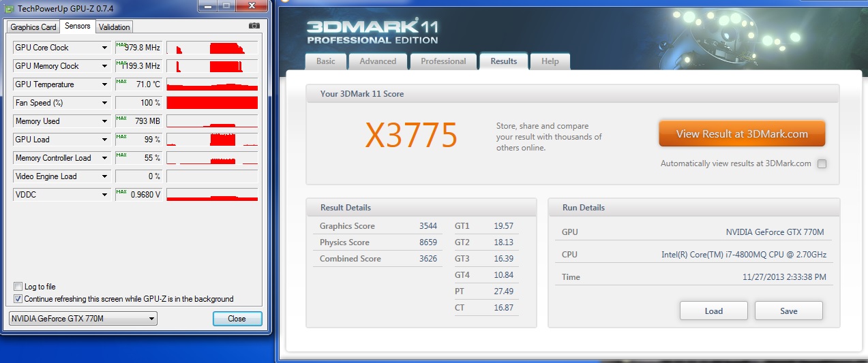Switch to the Basic tab in 3DMark

click(x=326, y=61)
